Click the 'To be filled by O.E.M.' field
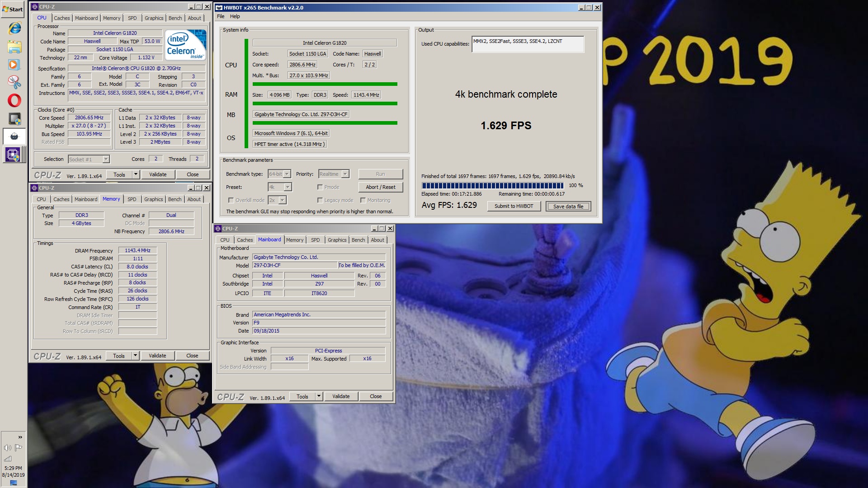 click(362, 265)
